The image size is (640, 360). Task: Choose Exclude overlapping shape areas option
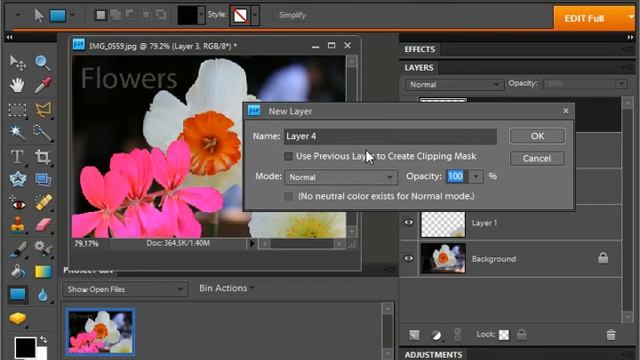pyautogui.click(x=162, y=16)
